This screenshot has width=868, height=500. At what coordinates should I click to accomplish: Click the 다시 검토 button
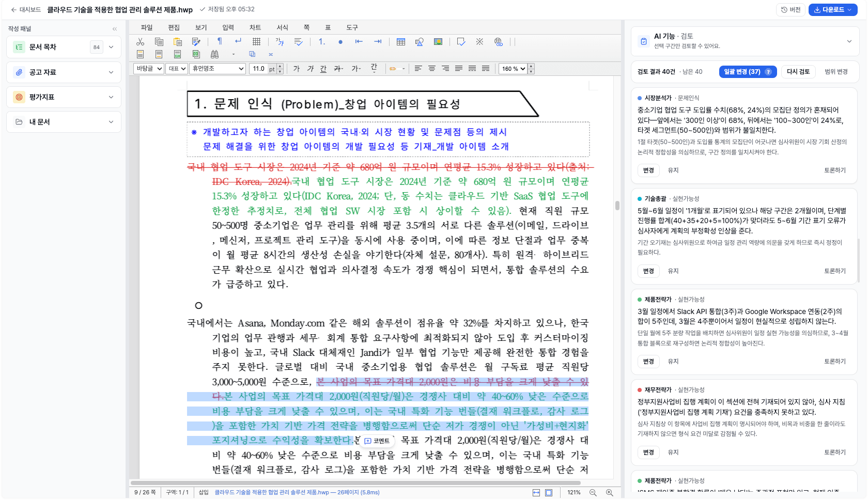(x=798, y=72)
